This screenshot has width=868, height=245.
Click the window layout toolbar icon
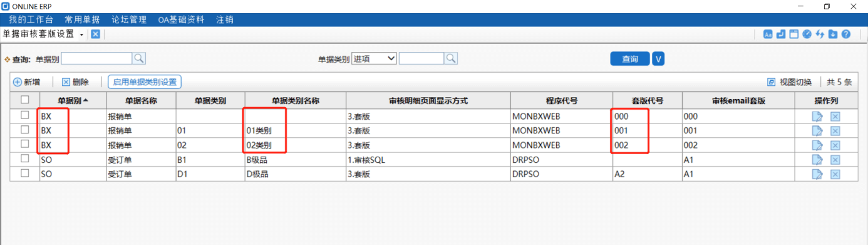tap(793, 34)
